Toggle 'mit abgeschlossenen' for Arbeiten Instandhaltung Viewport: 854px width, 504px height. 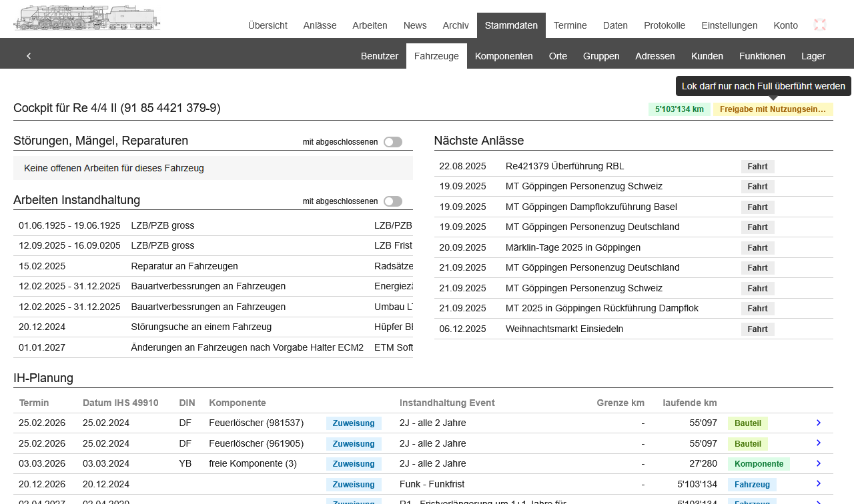[x=393, y=201]
